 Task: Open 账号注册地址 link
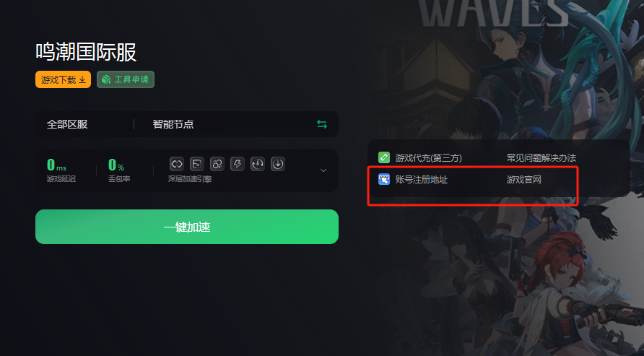tap(422, 179)
